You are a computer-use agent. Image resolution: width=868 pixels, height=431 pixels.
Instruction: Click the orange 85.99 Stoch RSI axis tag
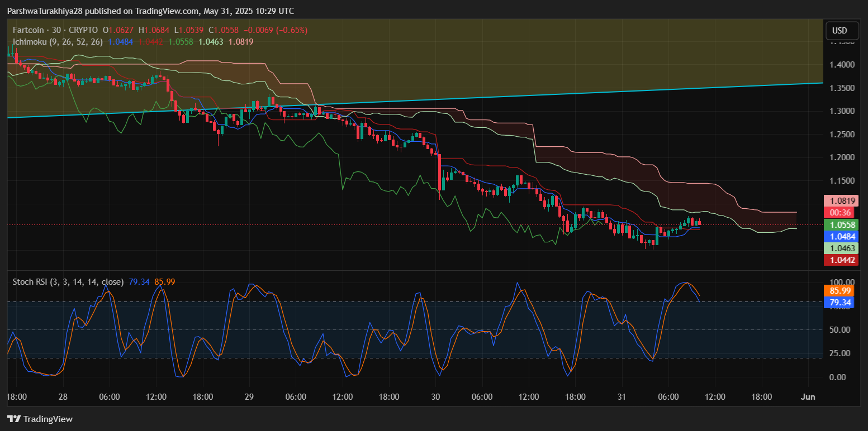pos(840,291)
